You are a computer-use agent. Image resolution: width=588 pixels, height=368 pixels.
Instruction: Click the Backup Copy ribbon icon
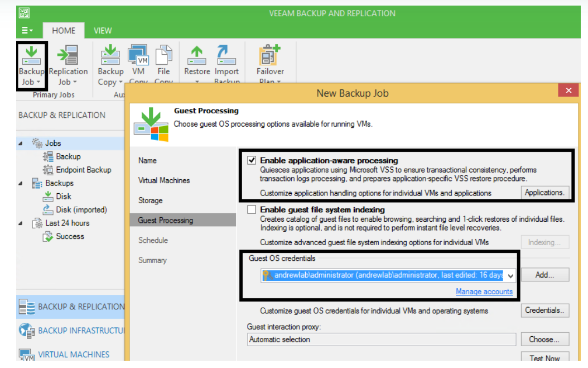coord(110,56)
